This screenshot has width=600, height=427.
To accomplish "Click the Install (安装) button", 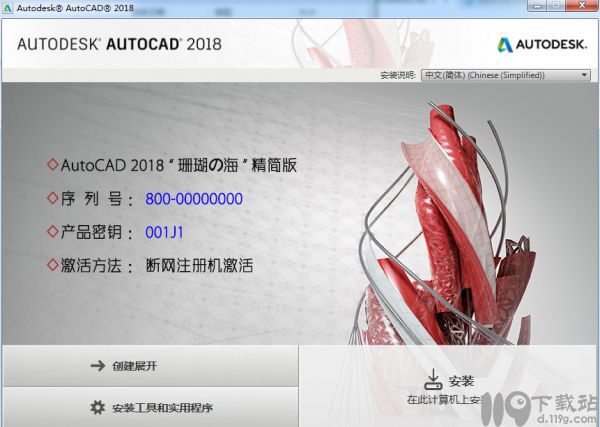I will pos(448,386).
